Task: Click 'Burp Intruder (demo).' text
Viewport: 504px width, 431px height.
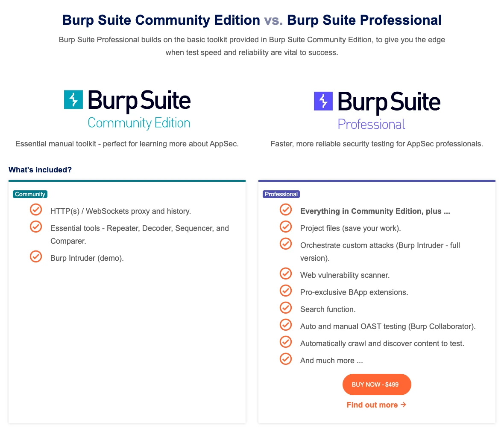Action: 87,258
